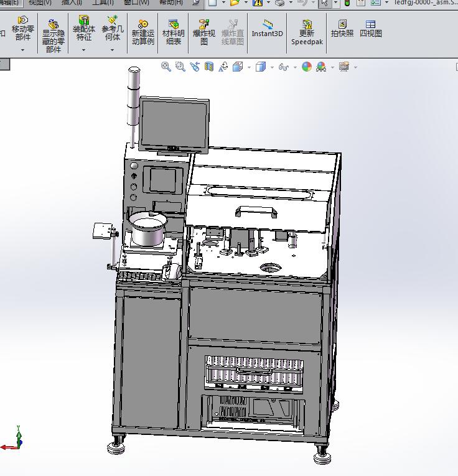The width and height of the screenshot is (458, 476).
Task: Open File Properties document icon
Action: 361,2
